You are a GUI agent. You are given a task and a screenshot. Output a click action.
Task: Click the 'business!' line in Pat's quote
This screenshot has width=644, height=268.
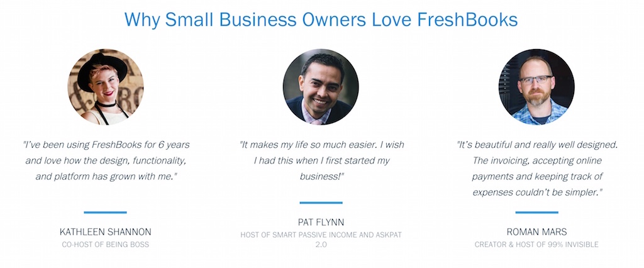(x=321, y=176)
